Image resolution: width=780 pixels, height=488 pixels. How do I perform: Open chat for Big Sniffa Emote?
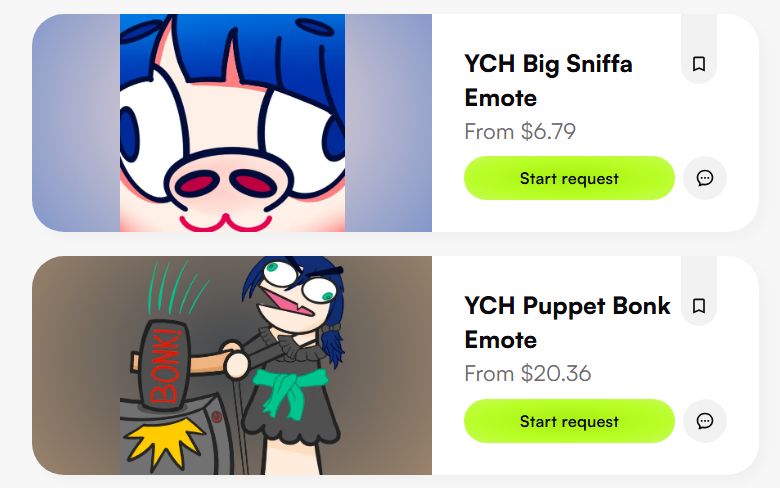click(x=704, y=178)
